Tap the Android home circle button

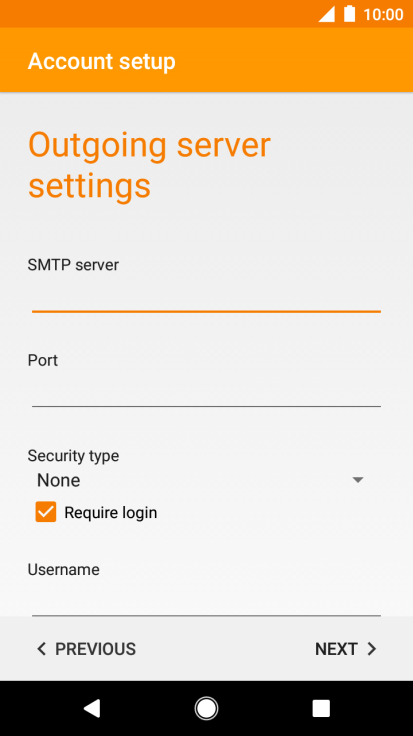pos(206,708)
